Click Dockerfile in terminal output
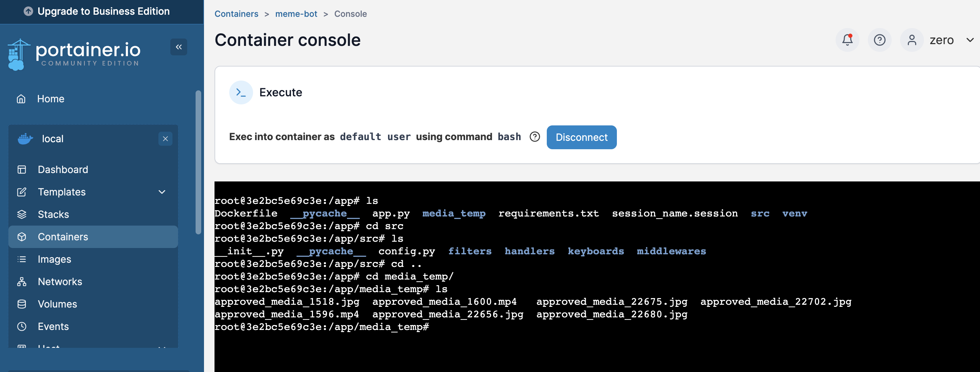The height and width of the screenshot is (372, 980). tap(246, 213)
